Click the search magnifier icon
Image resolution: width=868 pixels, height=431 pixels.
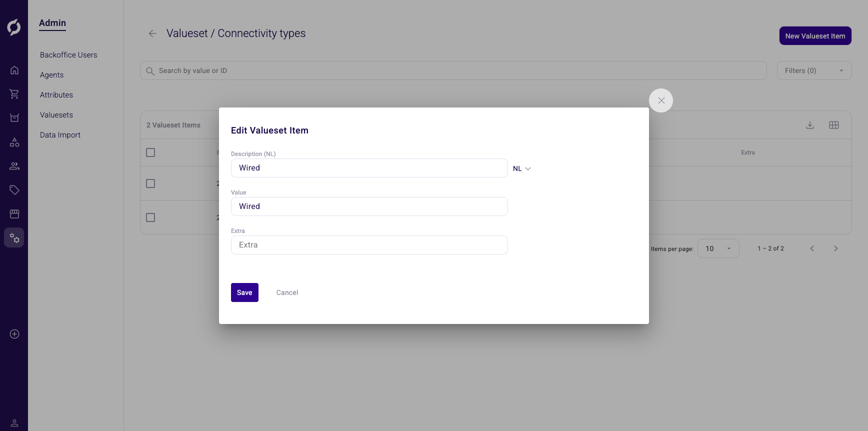tap(150, 71)
